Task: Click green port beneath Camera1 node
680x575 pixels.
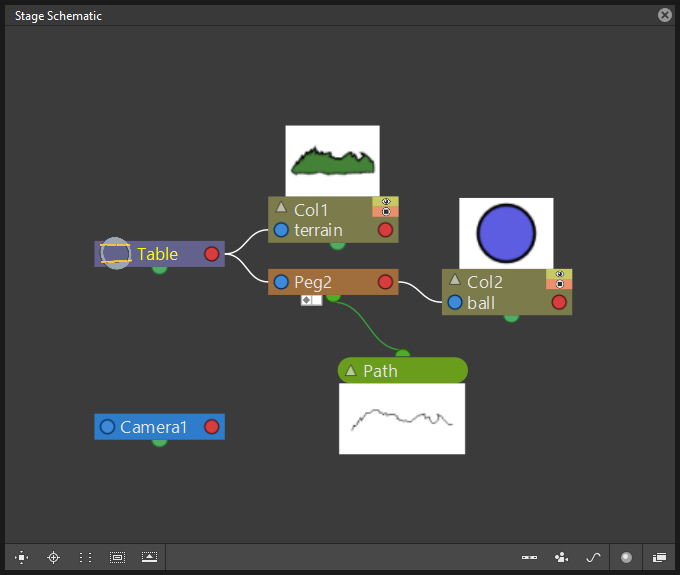Action: pyautogui.click(x=160, y=442)
